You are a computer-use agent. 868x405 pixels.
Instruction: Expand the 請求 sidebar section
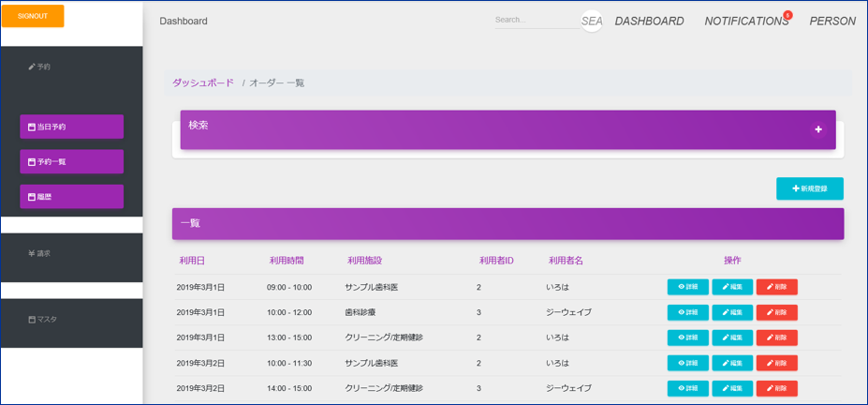click(39, 253)
